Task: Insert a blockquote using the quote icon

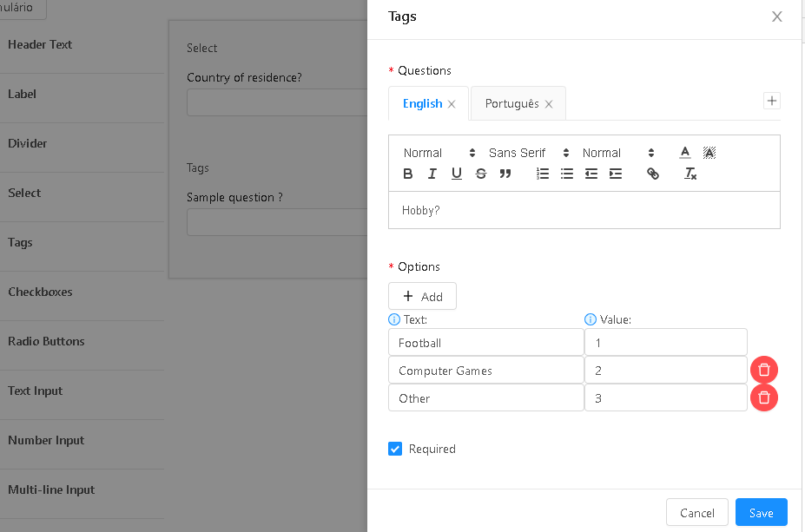Action: [505, 174]
